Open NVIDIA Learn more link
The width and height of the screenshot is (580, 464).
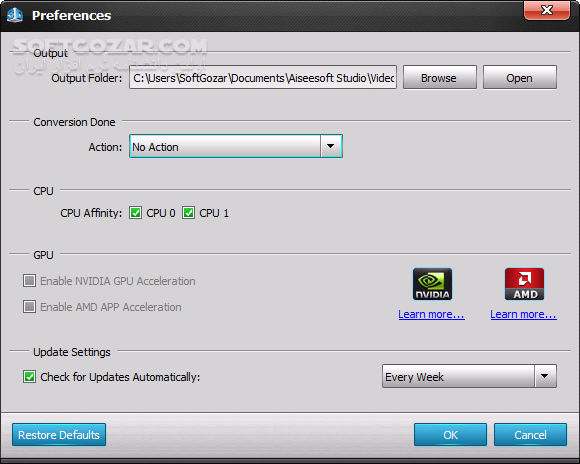click(431, 314)
